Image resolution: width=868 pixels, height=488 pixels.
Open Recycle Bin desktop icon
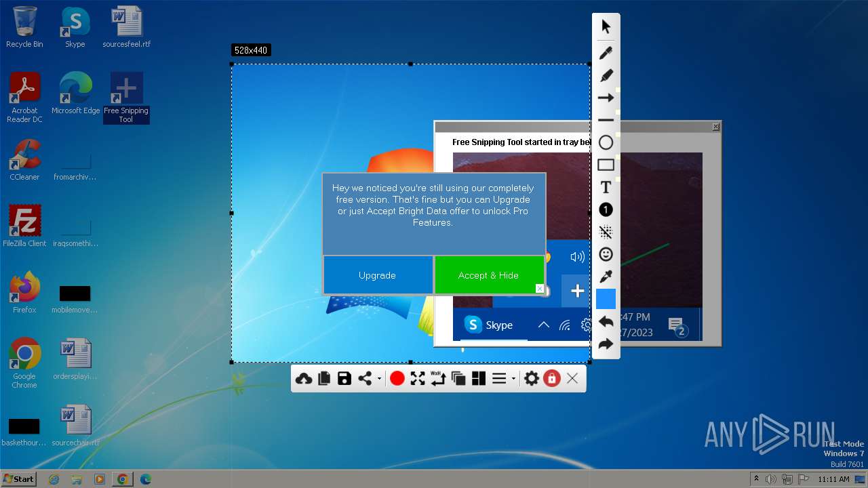click(x=24, y=28)
